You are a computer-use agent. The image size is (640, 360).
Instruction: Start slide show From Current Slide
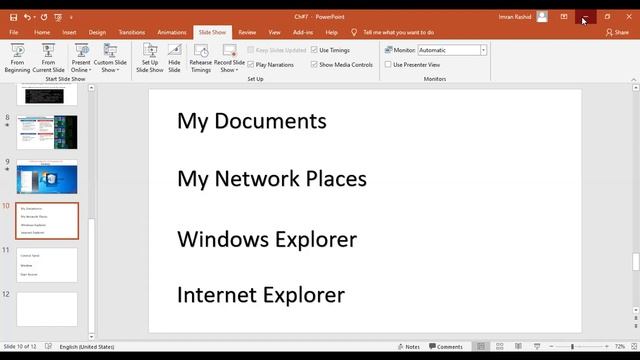pos(48,58)
